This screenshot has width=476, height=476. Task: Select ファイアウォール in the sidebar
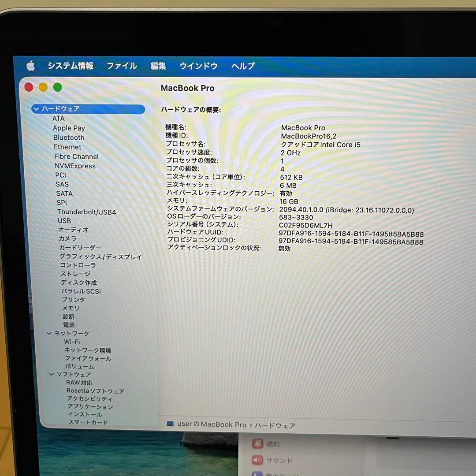88,358
